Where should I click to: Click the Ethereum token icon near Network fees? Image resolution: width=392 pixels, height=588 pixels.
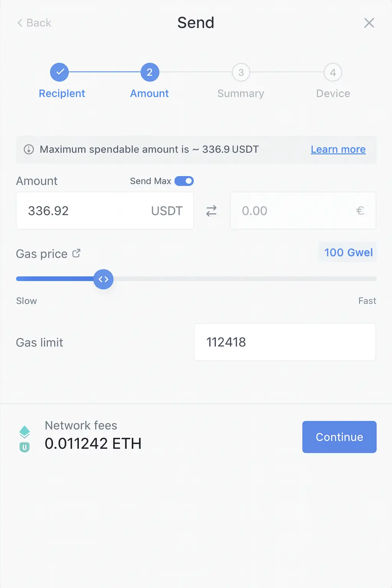[24, 431]
